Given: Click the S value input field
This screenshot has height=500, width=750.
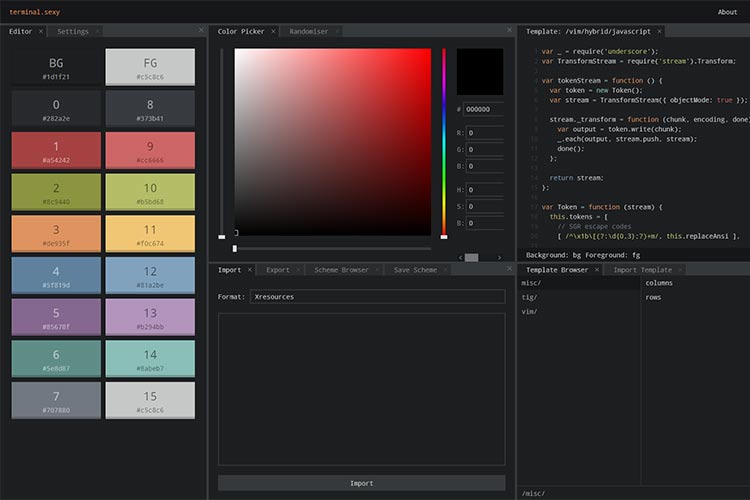Looking at the screenshot, I should click(x=485, y=206).
